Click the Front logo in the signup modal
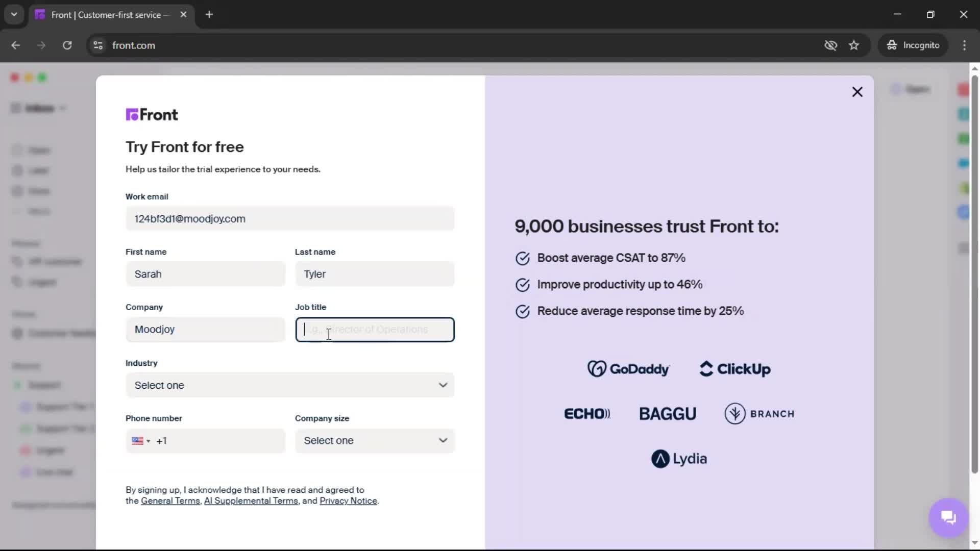 pos(152,114)
